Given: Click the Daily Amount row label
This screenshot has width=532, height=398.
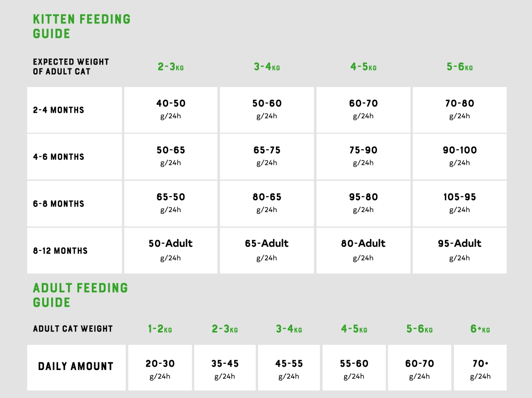Looking at the screenshot, I should point(76,367).
